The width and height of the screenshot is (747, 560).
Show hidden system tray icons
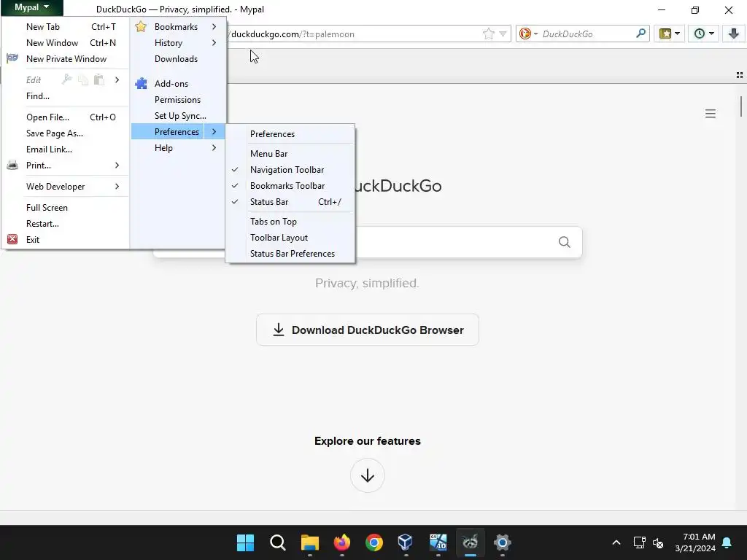pos(616,542)
